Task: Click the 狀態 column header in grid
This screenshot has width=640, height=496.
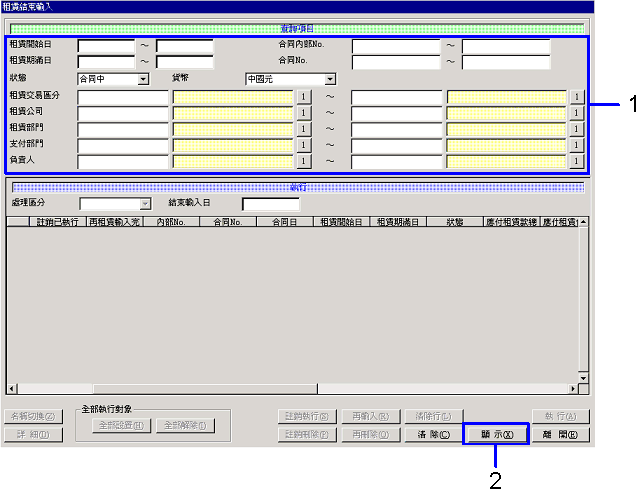Action: click(x=455, y=222)
